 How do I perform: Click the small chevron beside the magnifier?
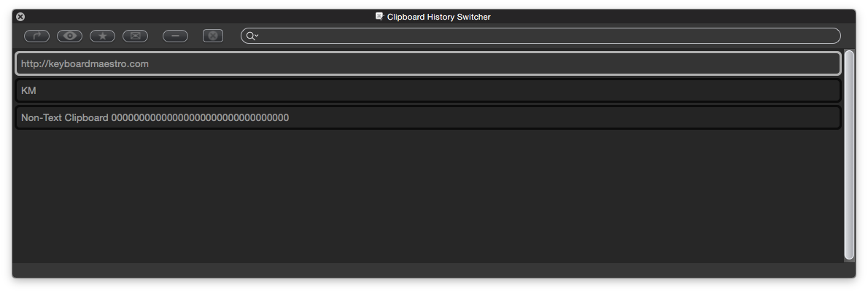pos(257,36)
